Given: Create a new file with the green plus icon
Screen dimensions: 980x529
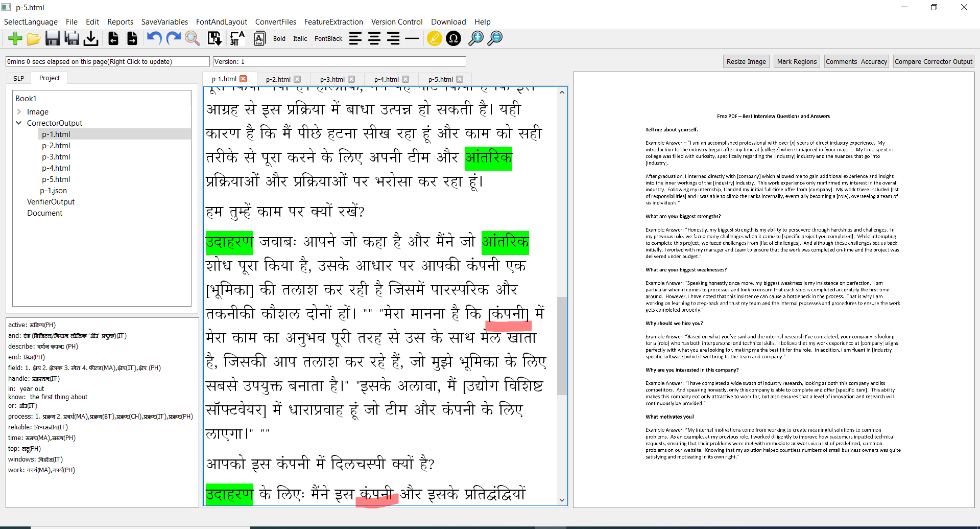Looking at the screenshot, I should (x=14, y=38).
